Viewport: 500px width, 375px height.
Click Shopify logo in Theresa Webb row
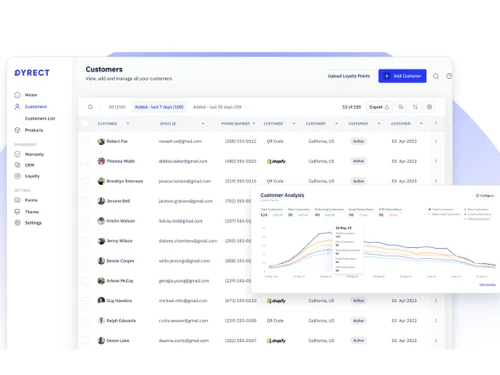click(x=276, y=161)
